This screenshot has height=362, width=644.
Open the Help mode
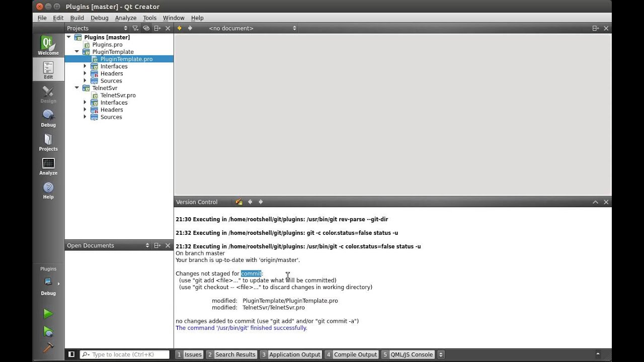(48, 190)
